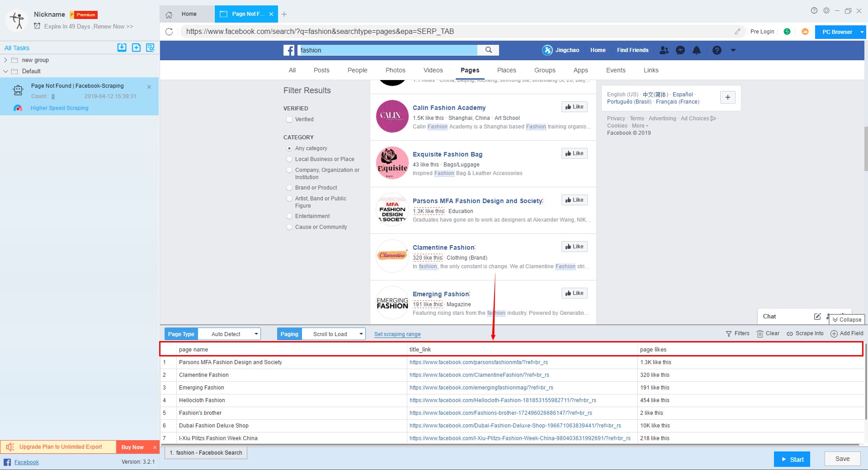
Task: Click the green status icon beside Pre Login
Action: point(787,32)
